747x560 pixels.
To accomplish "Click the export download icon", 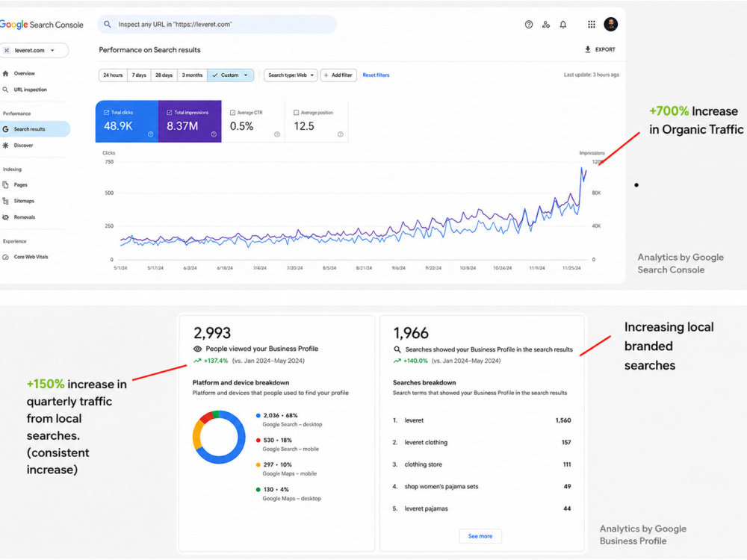I will tap(587, 49).
